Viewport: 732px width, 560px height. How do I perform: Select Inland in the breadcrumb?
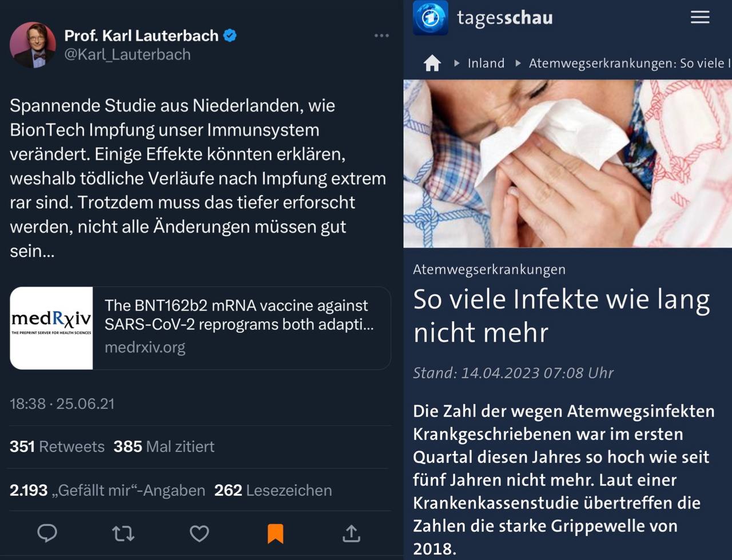pyautogui.click(x=486, y=63)
